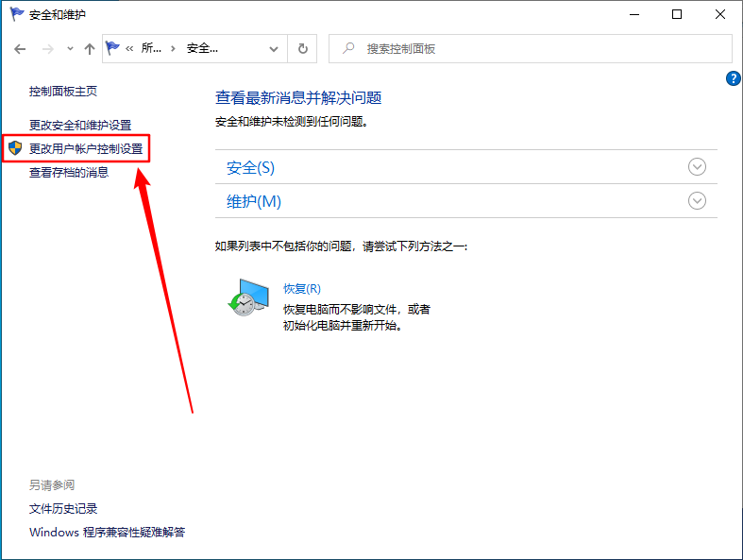Click the double chevron breadcrumb overflow
This screenshot has width=743, height=560.
(x=129, y=48)
